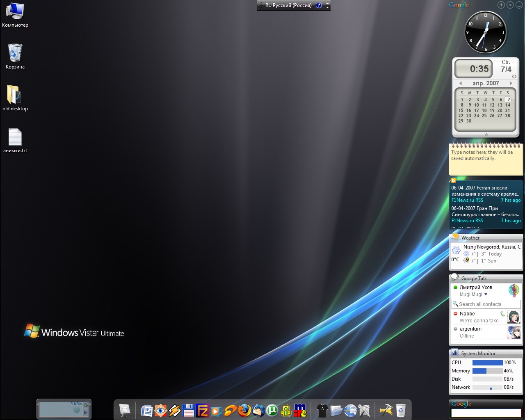Open the QIP messenger dock icon
Image resolution: width=525 pixels, height=420 pixels.
(x=286, y=410)
